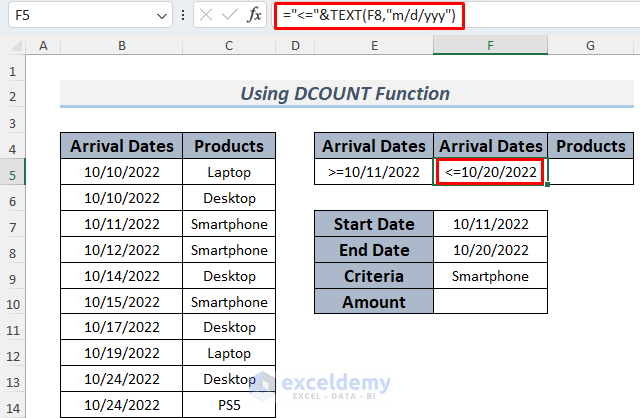Click the 'End Date' label cell
Screen dimensions: 640x418
tap(374, 250)
